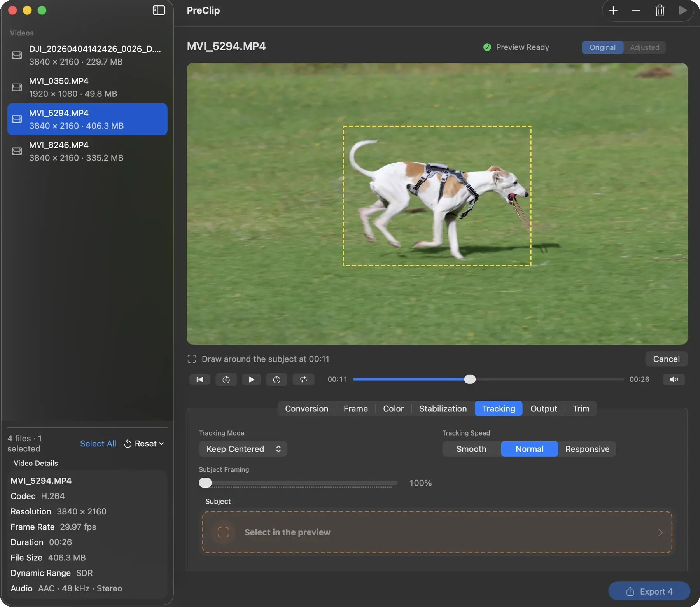Set tracking speed to Normal
Screen dimensions: 700x607
[530, 449]
